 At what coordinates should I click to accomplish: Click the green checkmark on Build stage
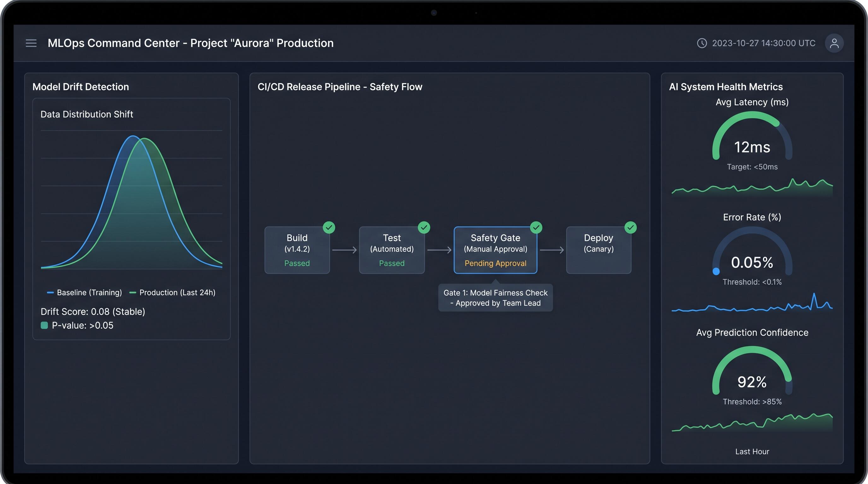coord(329,228)
